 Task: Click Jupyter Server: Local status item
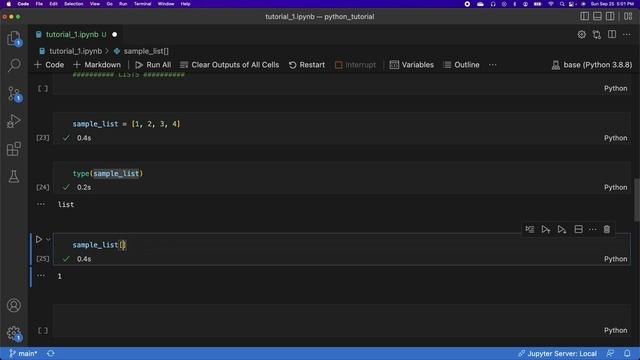coord(558,353)
